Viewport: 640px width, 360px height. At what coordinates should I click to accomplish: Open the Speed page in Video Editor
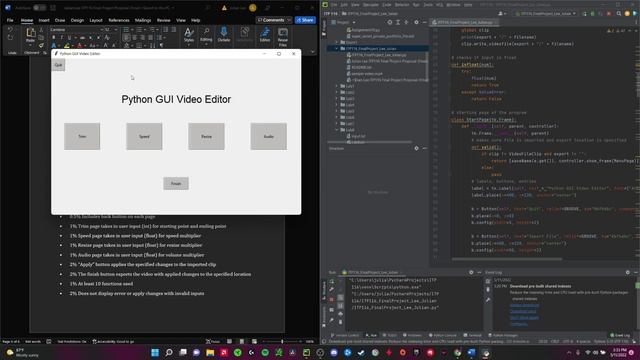pyautogui.click(x=144, y=136)
